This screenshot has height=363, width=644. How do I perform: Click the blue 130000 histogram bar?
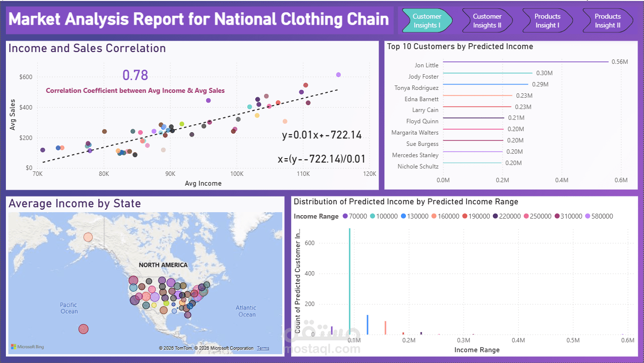pyautogui.click(x=368, y=325)
